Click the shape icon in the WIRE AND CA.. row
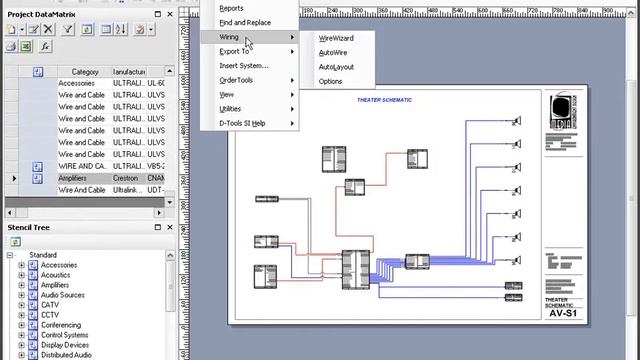Image resolution: width=640 pixels, height=360 pixels. [37, 167]
